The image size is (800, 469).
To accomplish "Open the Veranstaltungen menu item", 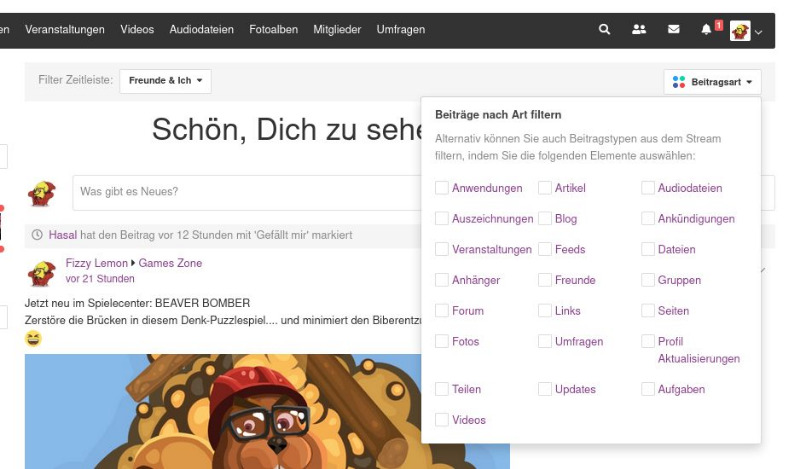I will click(x=65, y=30).
